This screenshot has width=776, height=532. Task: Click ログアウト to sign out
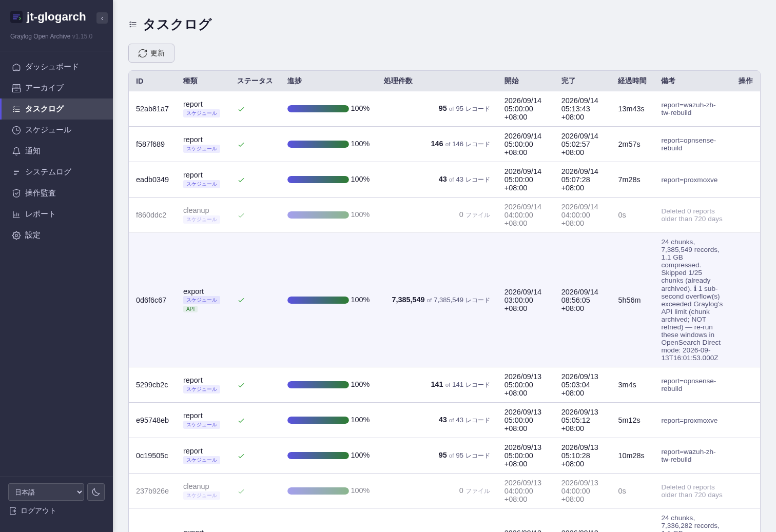33,511
